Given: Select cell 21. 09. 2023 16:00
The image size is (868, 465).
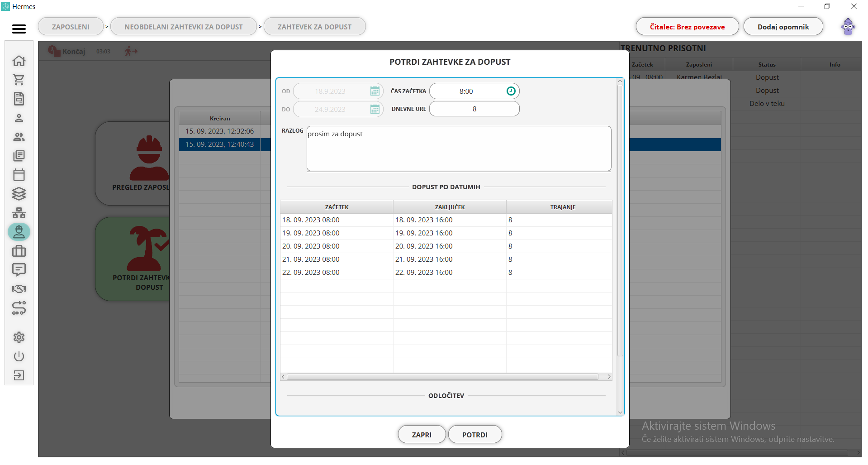Looking at the screenshot, I should coord(450,259).
